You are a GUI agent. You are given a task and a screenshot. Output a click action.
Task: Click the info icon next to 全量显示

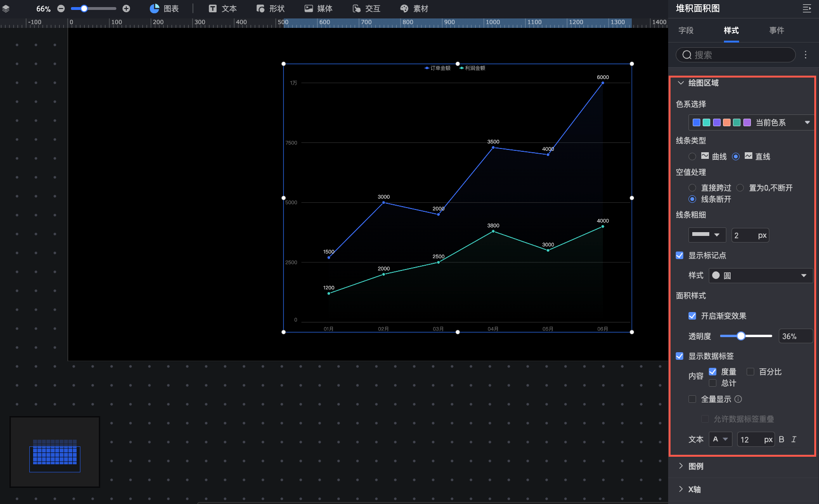738,399
